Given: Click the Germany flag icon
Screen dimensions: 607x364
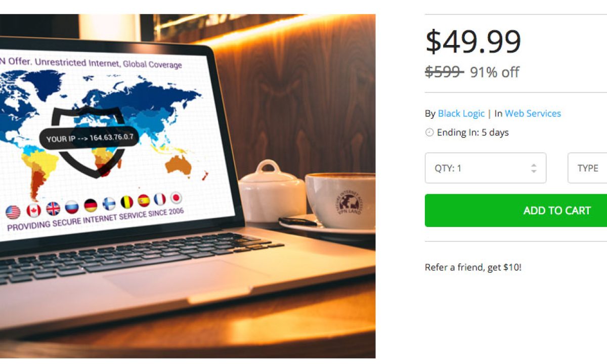Looking at the screenshot, I should pyautogui.click(x=91, y=205).
